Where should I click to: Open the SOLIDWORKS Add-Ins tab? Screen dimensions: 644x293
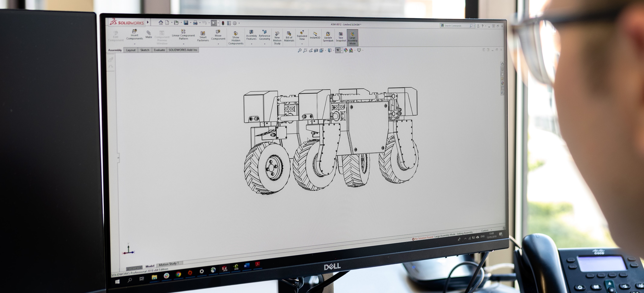coord(183,50)
